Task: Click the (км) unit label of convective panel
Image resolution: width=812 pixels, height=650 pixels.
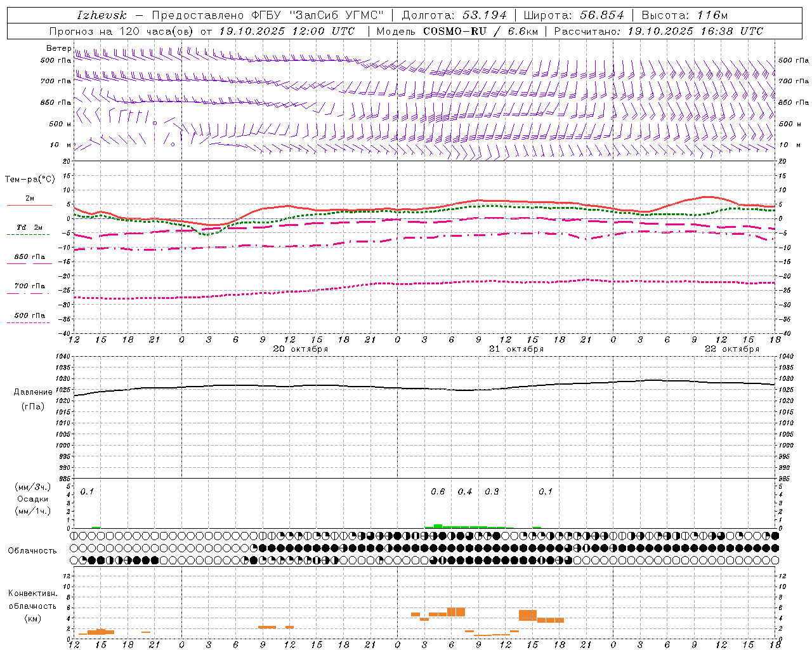Action: pos(32,618)
